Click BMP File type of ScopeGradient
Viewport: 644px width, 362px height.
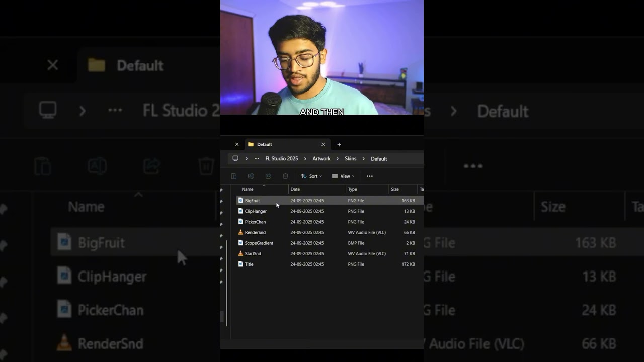(x=356, y=243)
